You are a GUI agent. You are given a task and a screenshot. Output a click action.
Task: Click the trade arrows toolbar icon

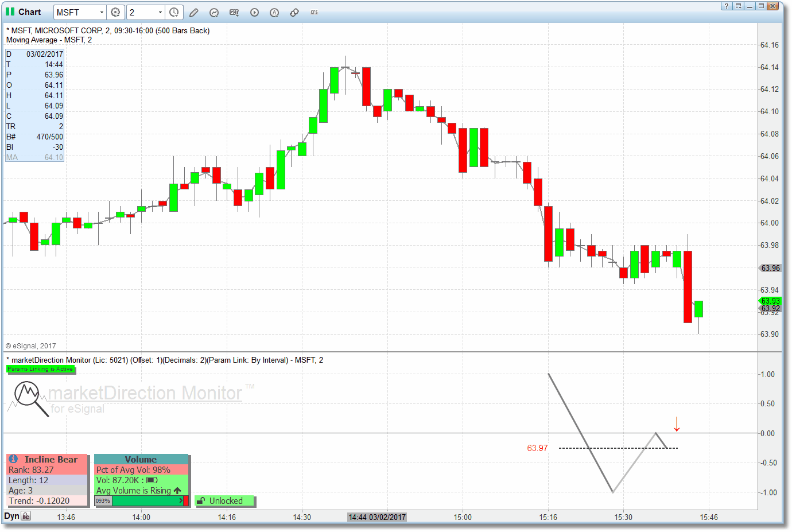pos(294,12)
